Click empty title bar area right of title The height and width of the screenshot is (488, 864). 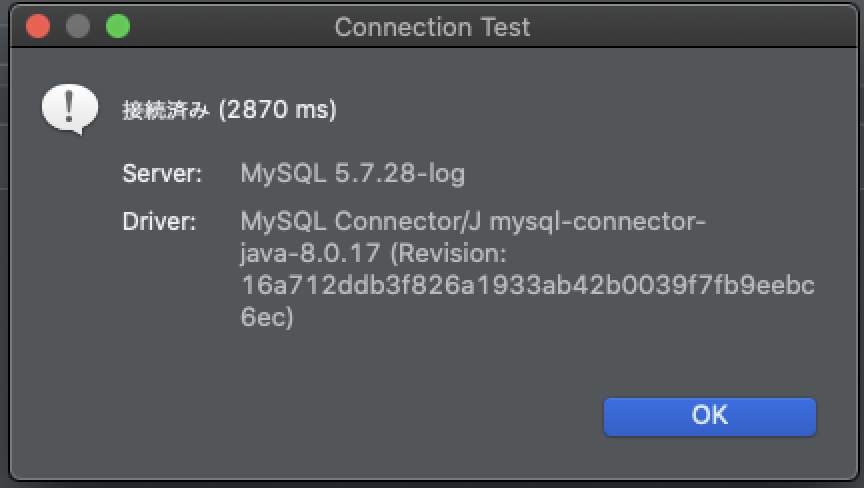tap(700, 27)
